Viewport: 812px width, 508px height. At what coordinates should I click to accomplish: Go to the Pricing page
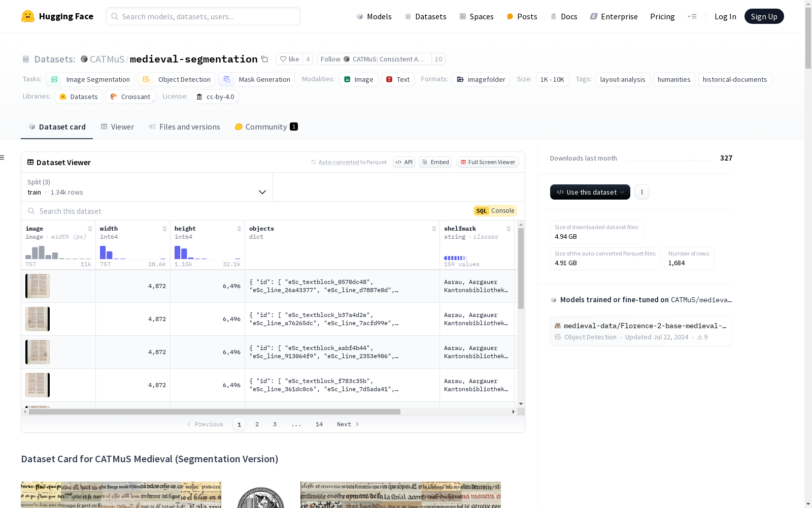(x=662, y=16)
